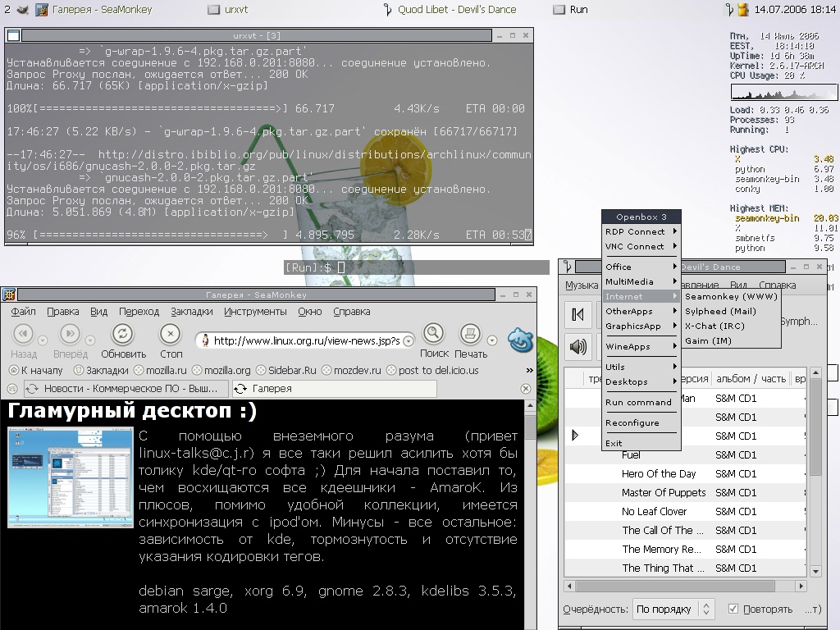This screenshot has height=630, width=840.
Task: Click the Print (Печать) icon
Action: point(469,334)
